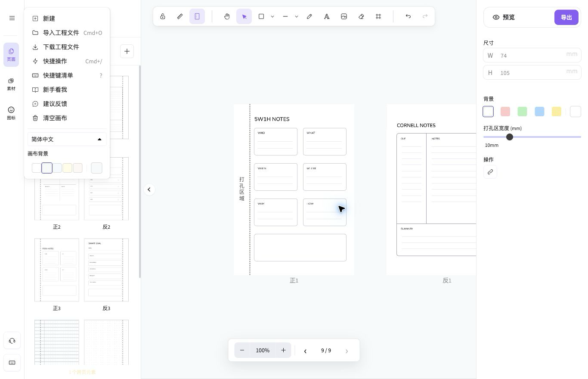Choose the text tool
The height and width of the screenshot is (379, 588).
(327, 16)
